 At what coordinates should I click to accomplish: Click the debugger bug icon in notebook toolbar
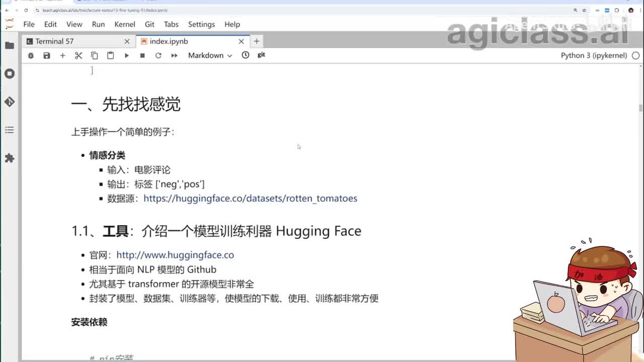(31, 55)
